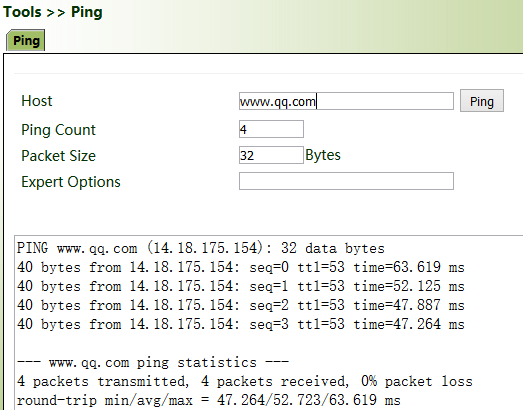523x410 pixels.
Task: Click the 'PING www.qq.com (14.18.175.154)' output line
Action: [x=200, y=248]
